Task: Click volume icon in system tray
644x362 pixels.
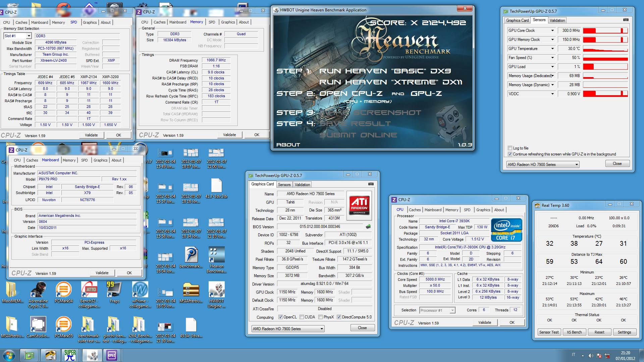Action: pyautogui.click(x=591, y=356)
